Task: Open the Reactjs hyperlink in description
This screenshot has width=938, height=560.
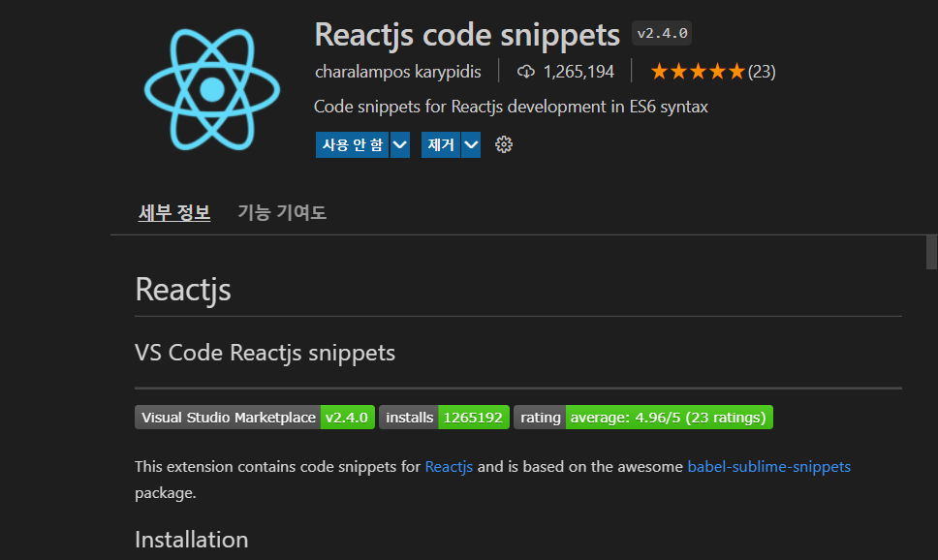Action: click(x=449, y=467)
